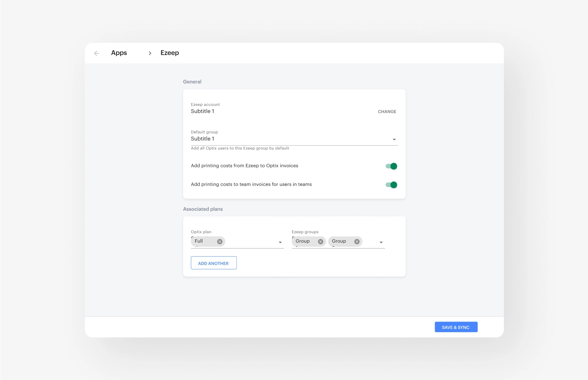Remove the second Group chip
The width and height of the screenshot is (588, 380).
coord(357,242)
